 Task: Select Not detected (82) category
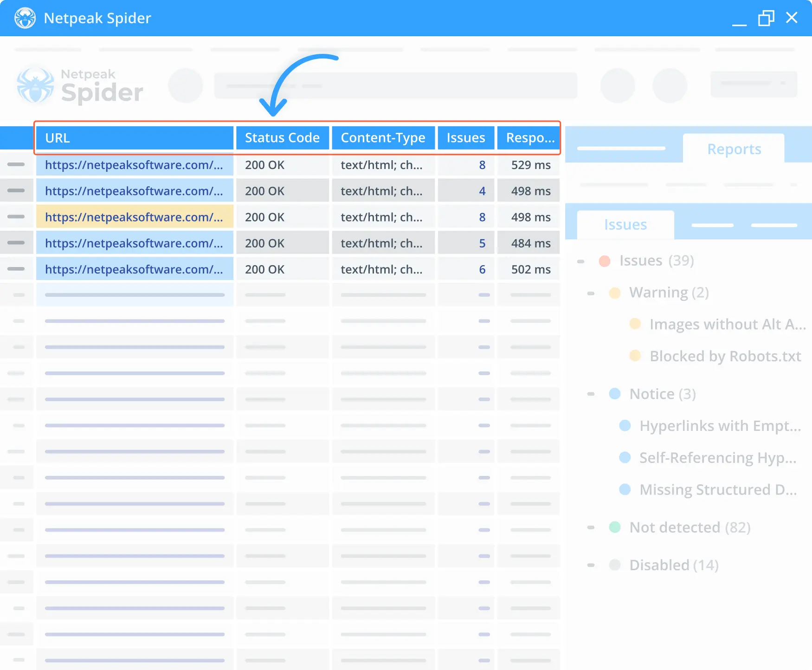coord(690,527)
